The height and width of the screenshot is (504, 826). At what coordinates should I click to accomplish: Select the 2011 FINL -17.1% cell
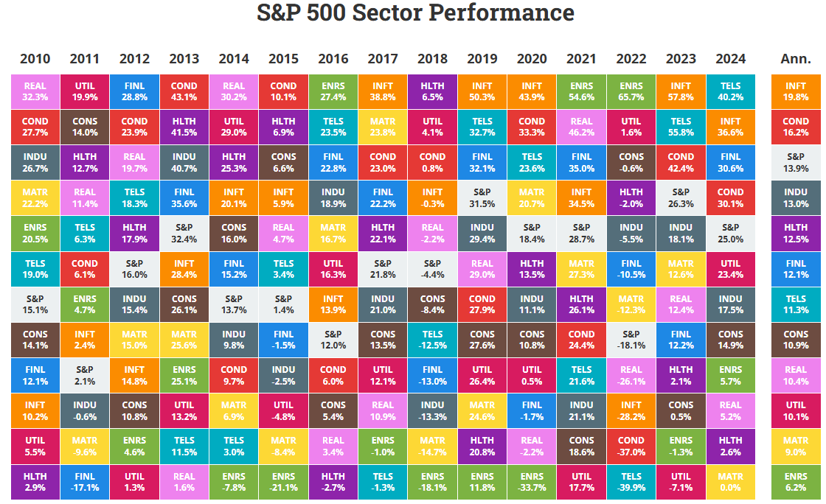[85, 482]
